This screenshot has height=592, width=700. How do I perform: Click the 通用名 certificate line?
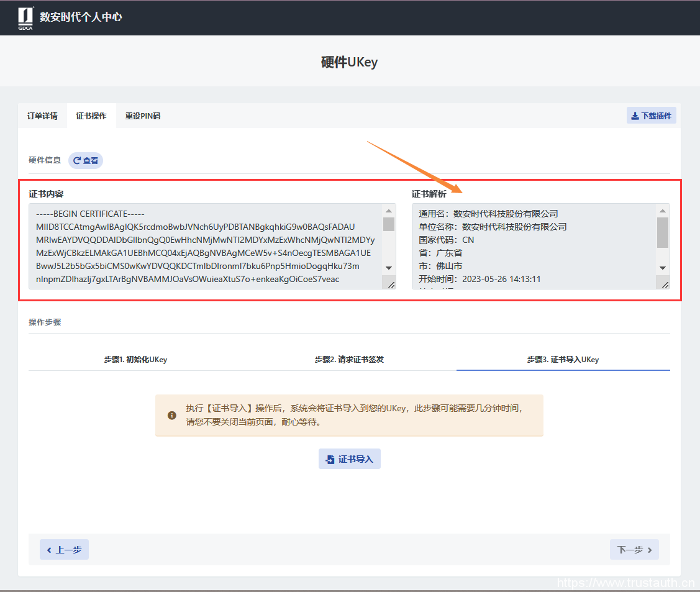pos(488,214)
